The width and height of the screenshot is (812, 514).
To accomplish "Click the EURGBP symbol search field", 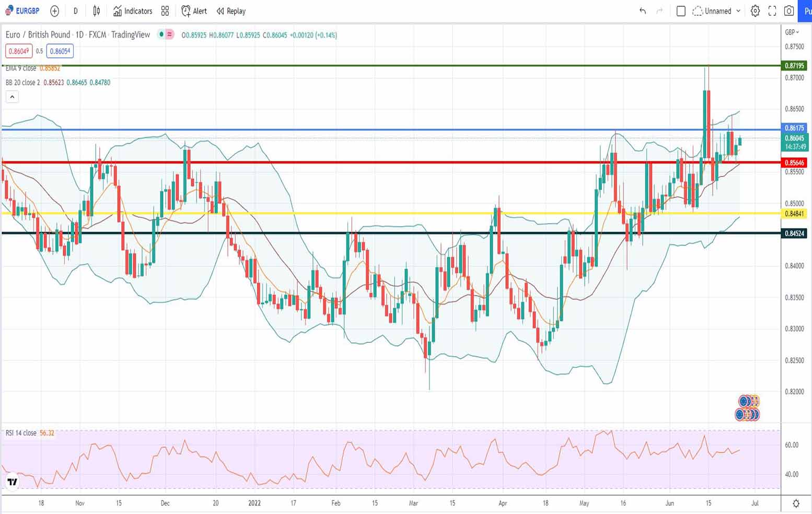I will (22, 11).
